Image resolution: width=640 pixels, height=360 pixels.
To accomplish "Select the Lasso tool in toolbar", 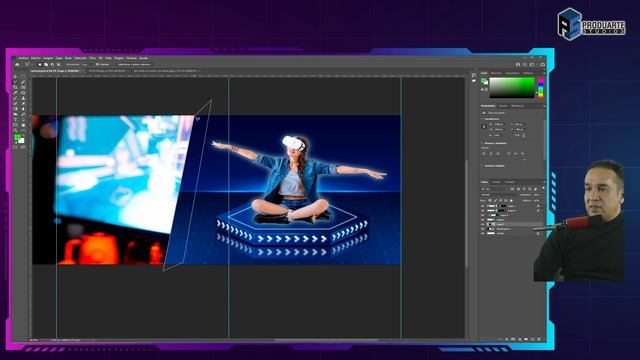I will pyautogui.click(x=16, y=82).
